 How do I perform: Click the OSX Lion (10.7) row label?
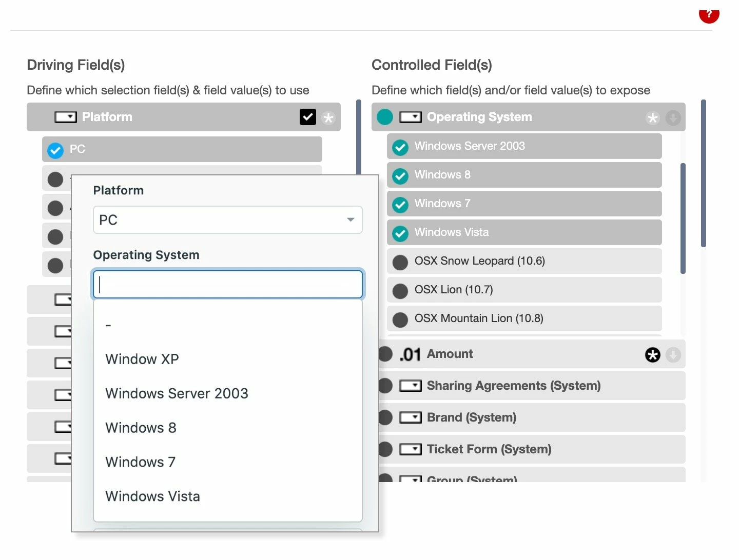pyautogui.click(x=454, y=290)
